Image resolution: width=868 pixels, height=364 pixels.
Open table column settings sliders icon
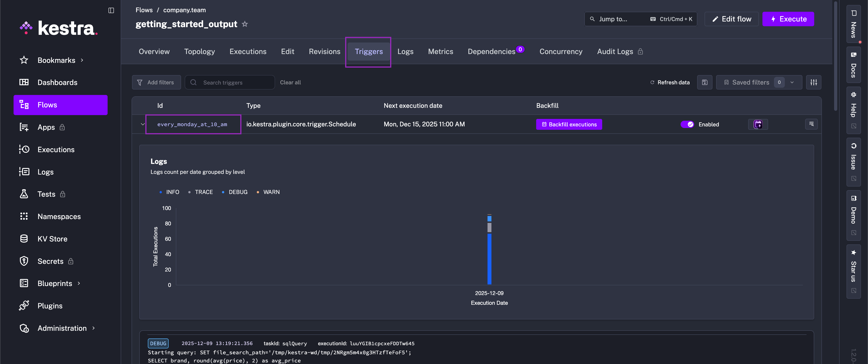(814, 82)
